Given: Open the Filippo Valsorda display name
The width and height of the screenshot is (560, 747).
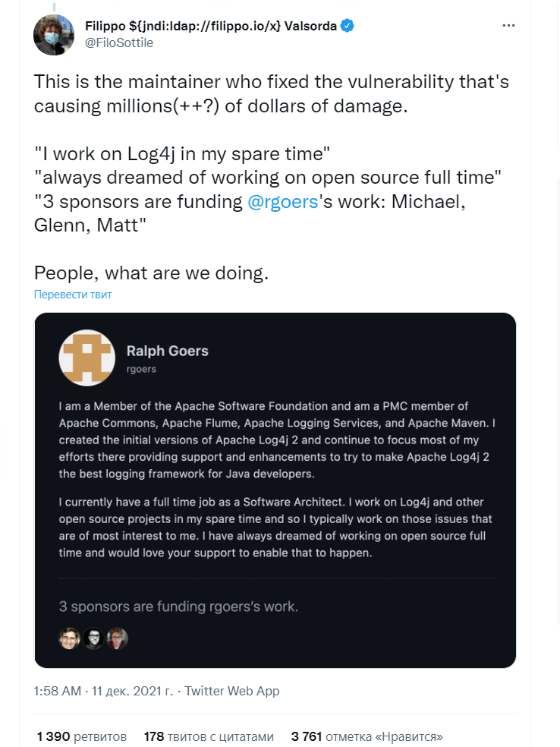Looking at the screenshot, I should pyautogui.click(x=211, y=26).
